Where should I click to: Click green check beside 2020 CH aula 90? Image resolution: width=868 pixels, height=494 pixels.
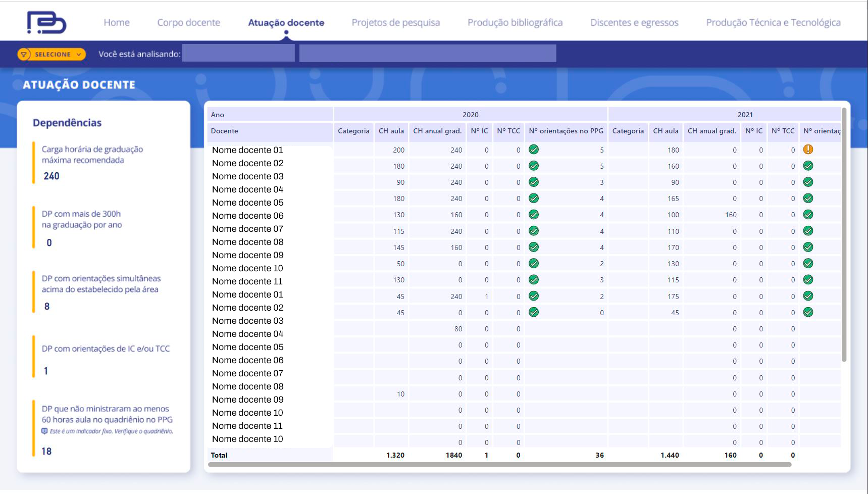pos(534,182)
